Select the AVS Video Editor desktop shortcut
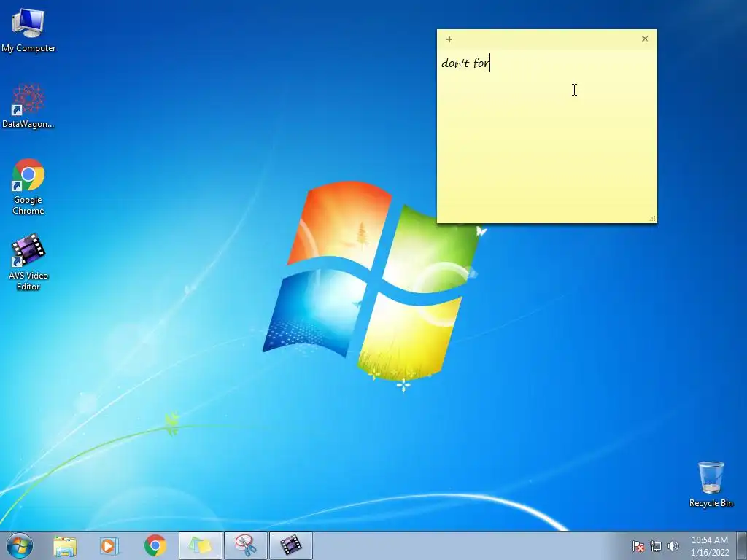Screen dimensions: 747x560 [x=28, y=262]
